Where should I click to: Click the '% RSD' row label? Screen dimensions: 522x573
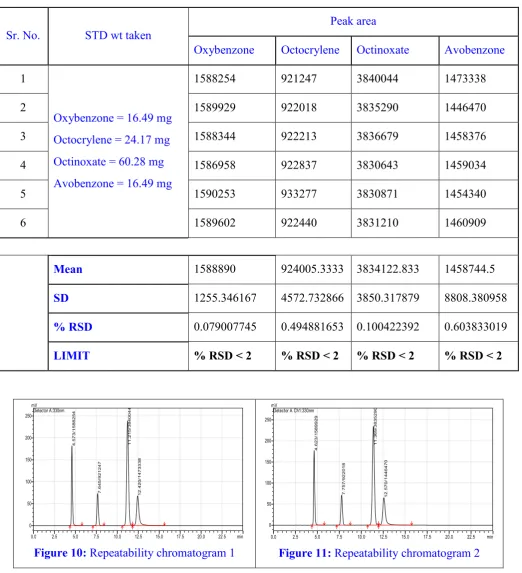pyautogui.click(x=73, y=327)
